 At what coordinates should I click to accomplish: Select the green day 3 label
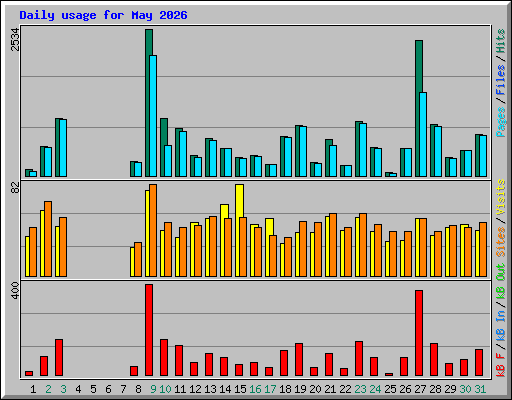click(63, 389)
